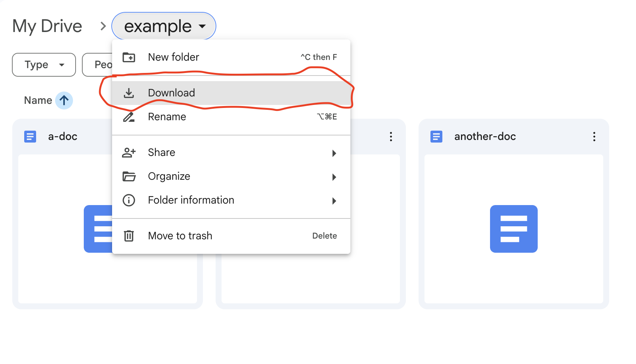The height and width of the screenshot is (364, 636).
Task: Click the Organize folder icon
Action: 129,176
